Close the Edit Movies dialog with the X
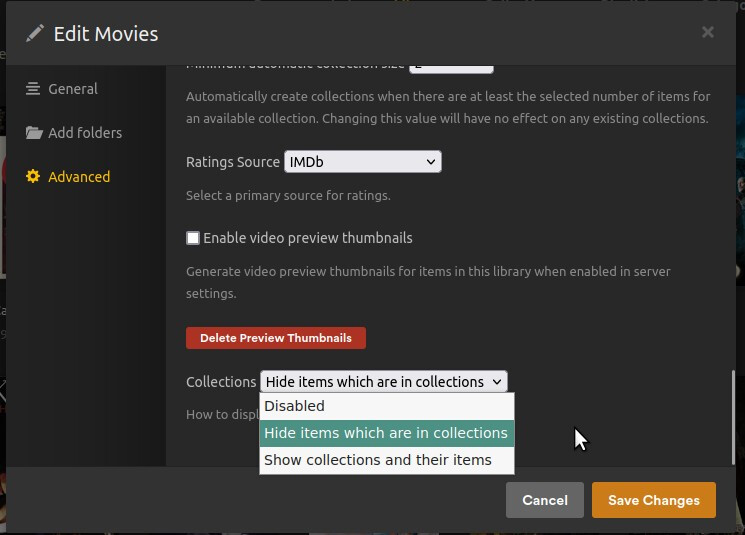This screenshot has height=535, width=745. coord(707,32)
